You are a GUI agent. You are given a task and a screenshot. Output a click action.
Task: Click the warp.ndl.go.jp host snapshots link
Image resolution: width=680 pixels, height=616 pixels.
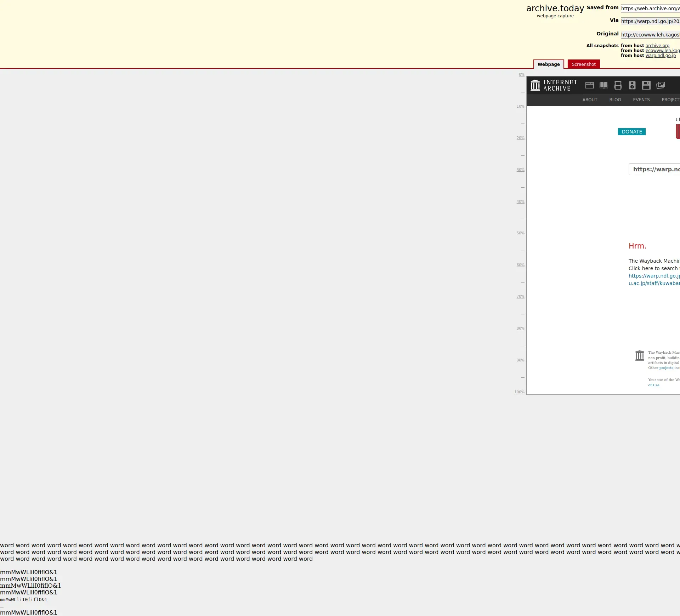[661, 56]
